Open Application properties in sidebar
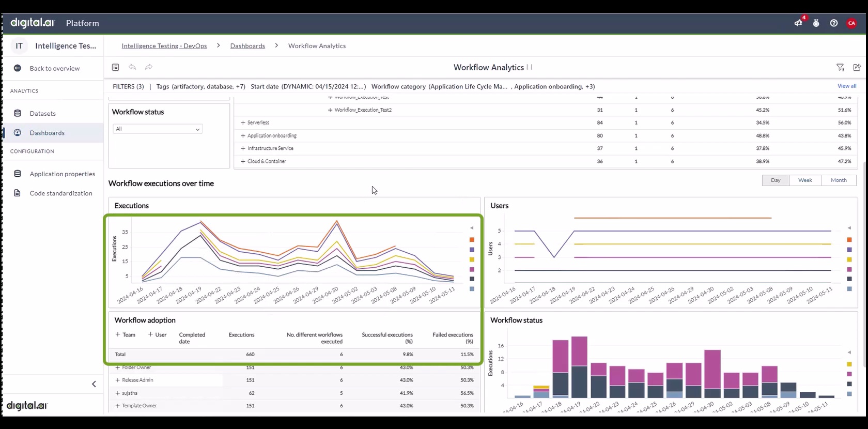868x429 pixels. coord(63,174)
